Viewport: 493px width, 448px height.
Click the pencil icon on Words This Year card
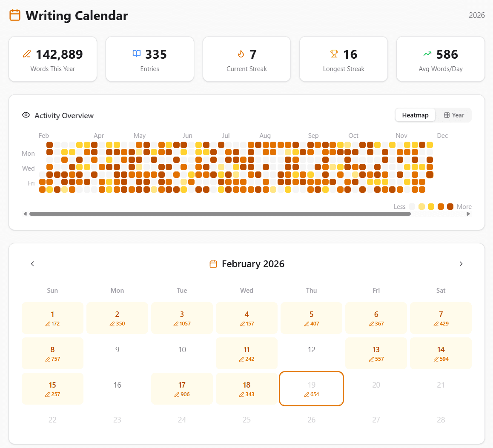[x=26, y=54]
